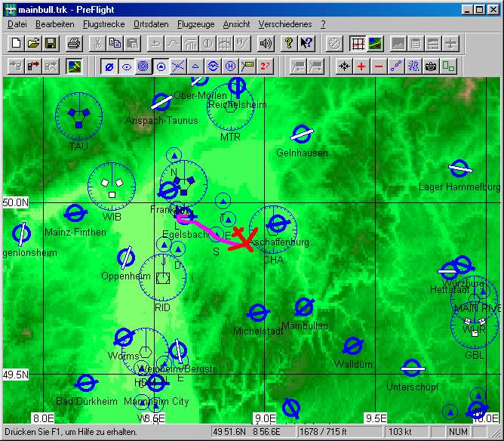The height and width of the screenshot is (441, 504).
Task: Click the yellow question mark help icon
Action: [288, 43]
